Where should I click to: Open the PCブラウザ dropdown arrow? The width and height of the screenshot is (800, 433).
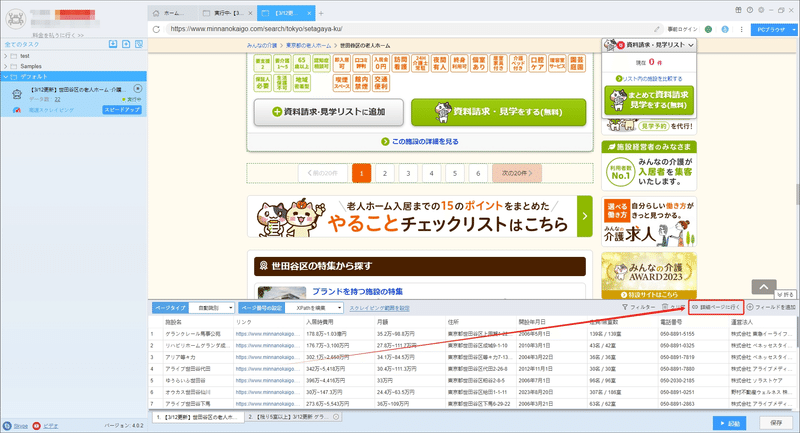pos(794,30)
